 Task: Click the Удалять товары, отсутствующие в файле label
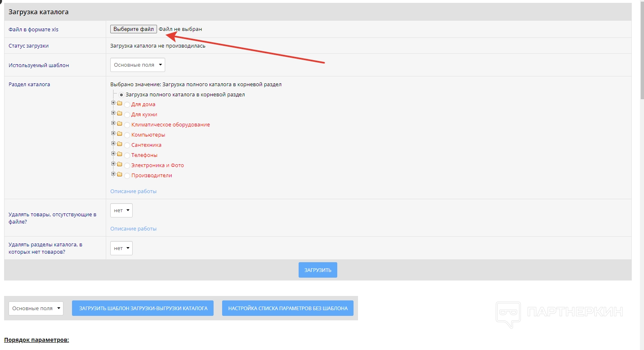click(52, 218)
